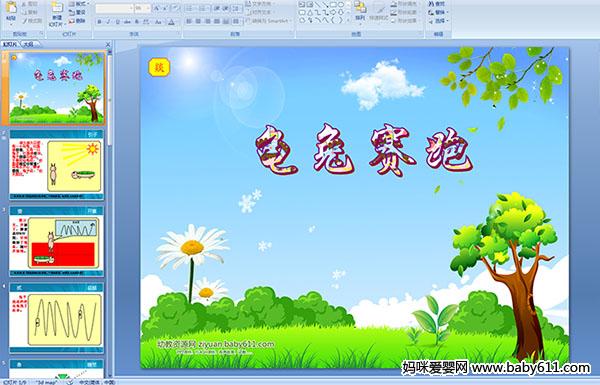Select the oval shape in the shapes gallery

click(341, 5)
